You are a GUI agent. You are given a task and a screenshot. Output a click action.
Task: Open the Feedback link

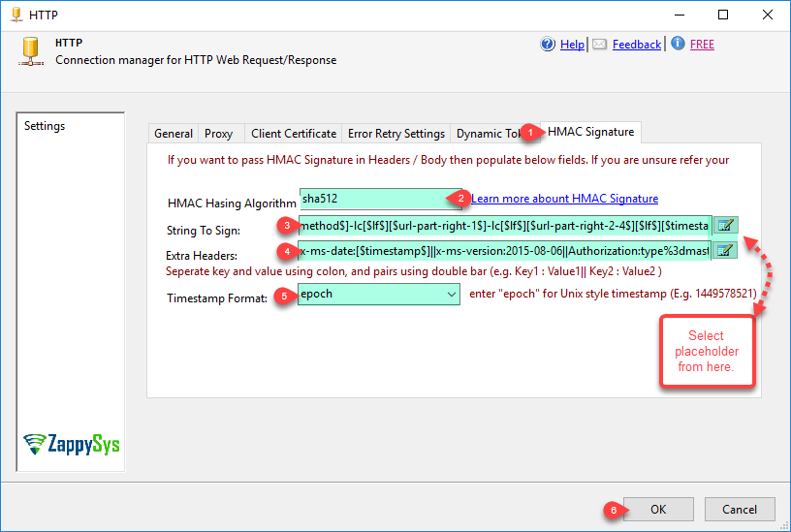point(637,45)
